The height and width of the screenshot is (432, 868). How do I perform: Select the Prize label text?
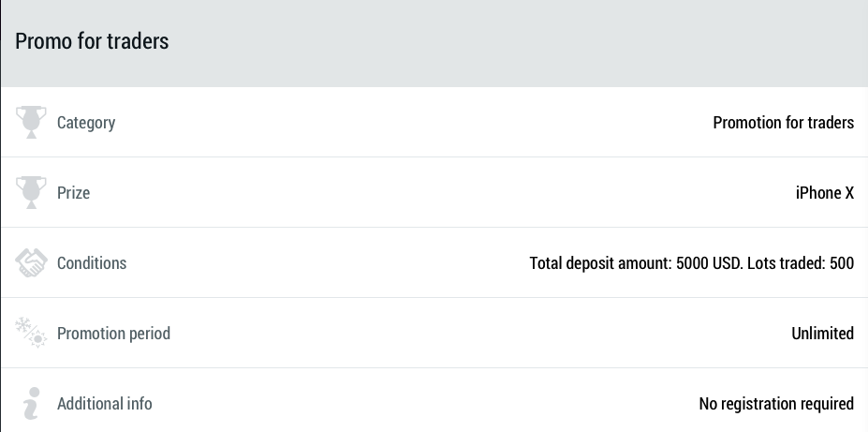pos(73,193)
